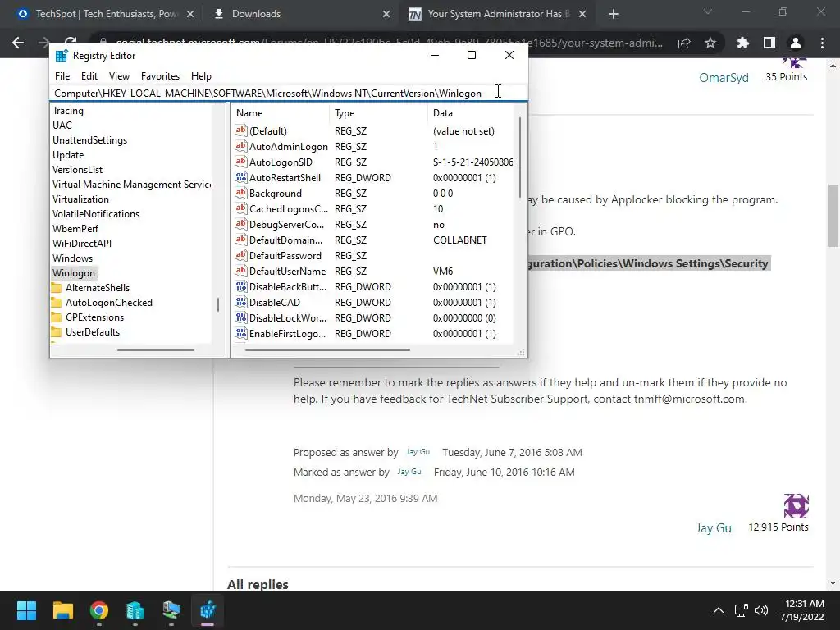Viewport: 840px width, 630px height.
Task: Open the clock showing 12:31 AM
Action: point(801,610)
